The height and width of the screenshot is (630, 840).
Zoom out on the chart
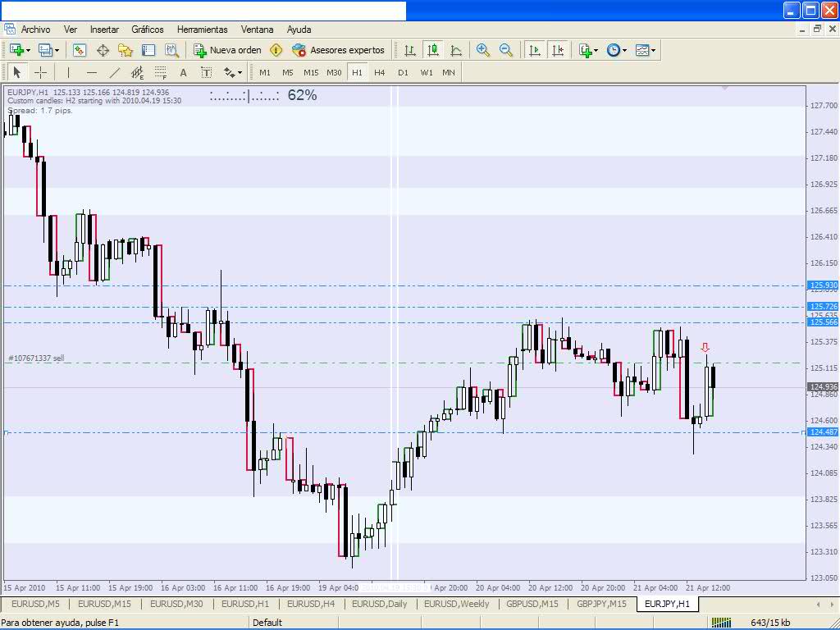coord(505,50)
